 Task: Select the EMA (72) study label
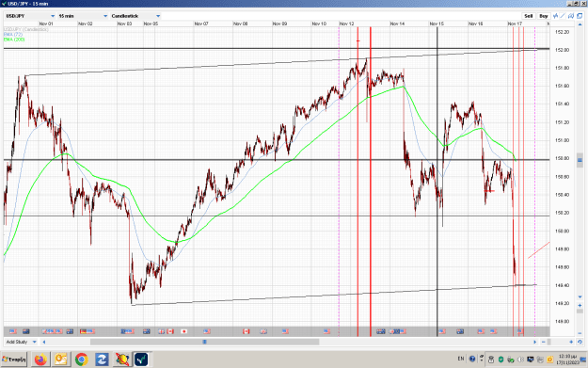click(x=13, y=34)
